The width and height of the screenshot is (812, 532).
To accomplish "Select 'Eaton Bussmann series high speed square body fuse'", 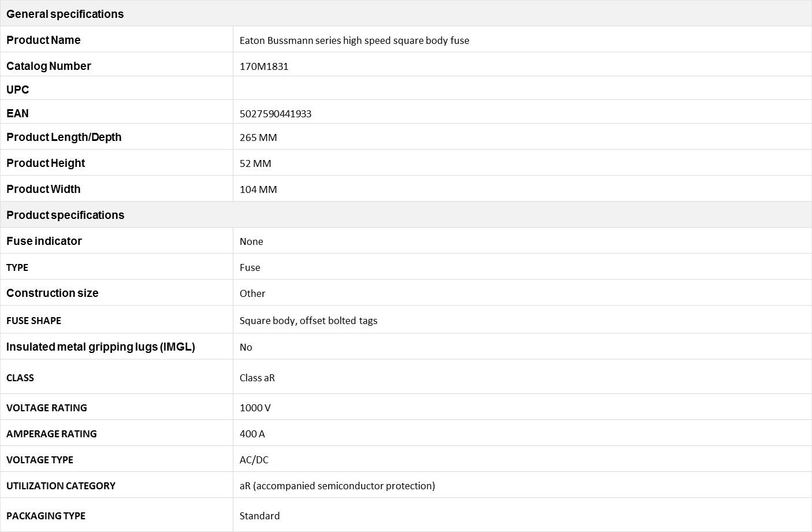I will pyautogui.click(x=354, y=40).
